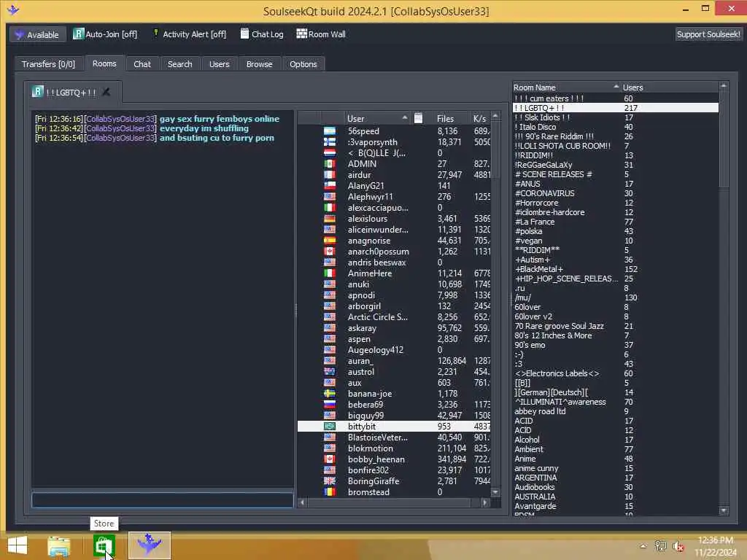Select the Rooms tab

104,63
